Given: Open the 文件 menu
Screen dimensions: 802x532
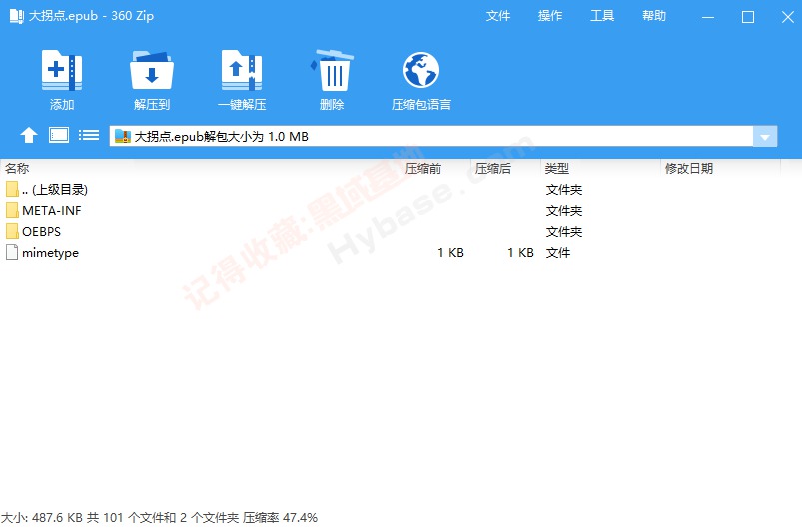Looking at the screenshot, I should [x=498, y=16].
